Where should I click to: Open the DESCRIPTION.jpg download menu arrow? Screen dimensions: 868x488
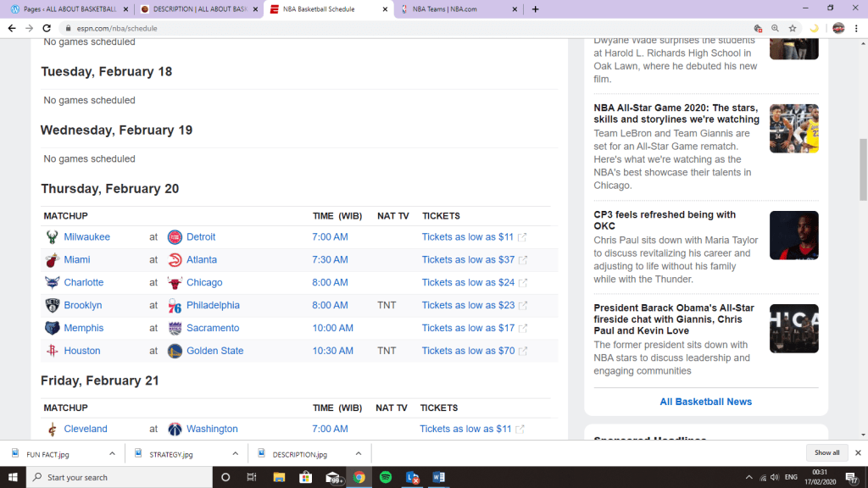coord(358,453)
